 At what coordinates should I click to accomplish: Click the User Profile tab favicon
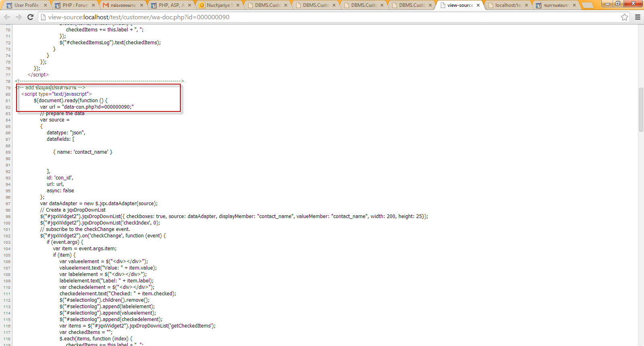click(9, 5)
